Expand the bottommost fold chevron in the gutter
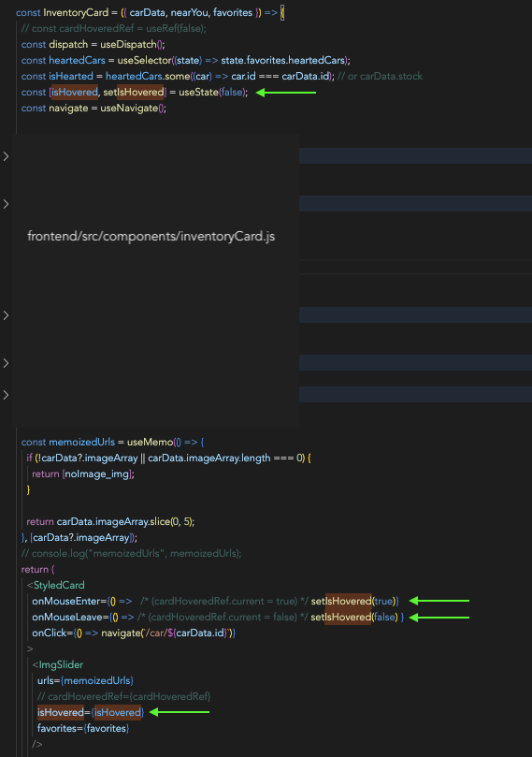The image size is (532, 757). (6, 395)
